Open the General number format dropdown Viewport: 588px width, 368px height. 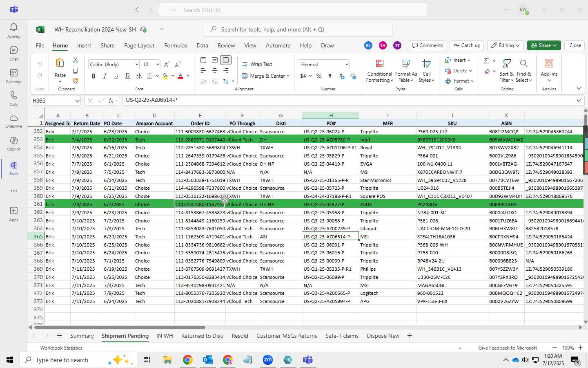(x=346, y=65)
